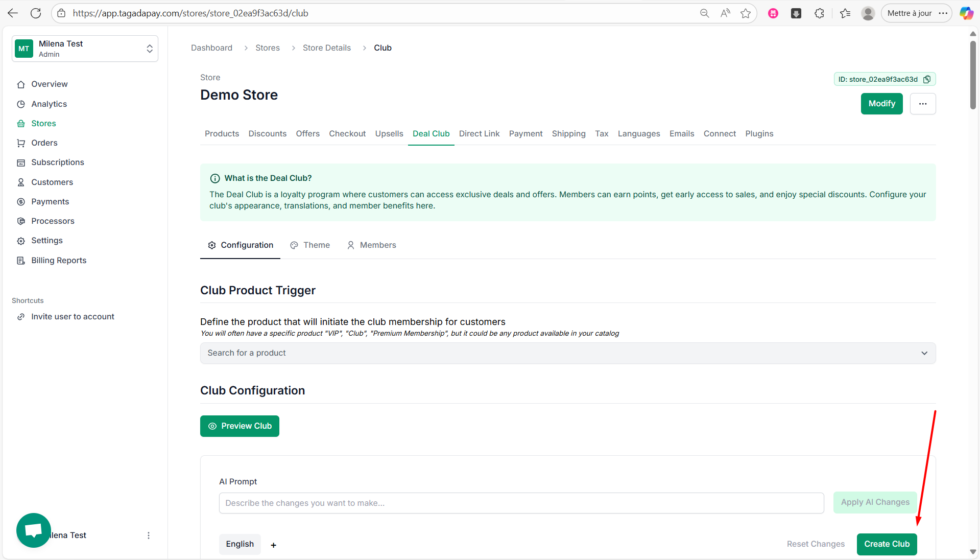The width and height of the screenshot is (980, 560).
Task: Switch to Plugins tab
Action: click(759, 134)
